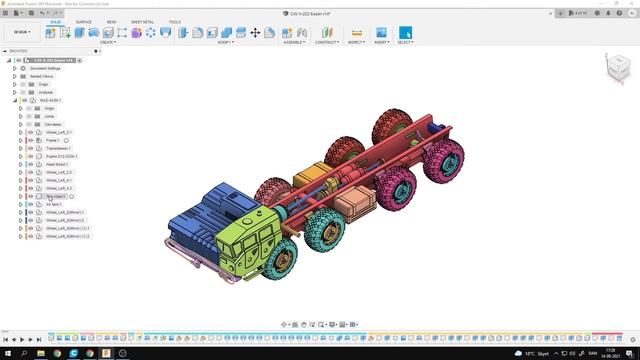Expand the Transmission:1 tree node

(x=21, y=148)
